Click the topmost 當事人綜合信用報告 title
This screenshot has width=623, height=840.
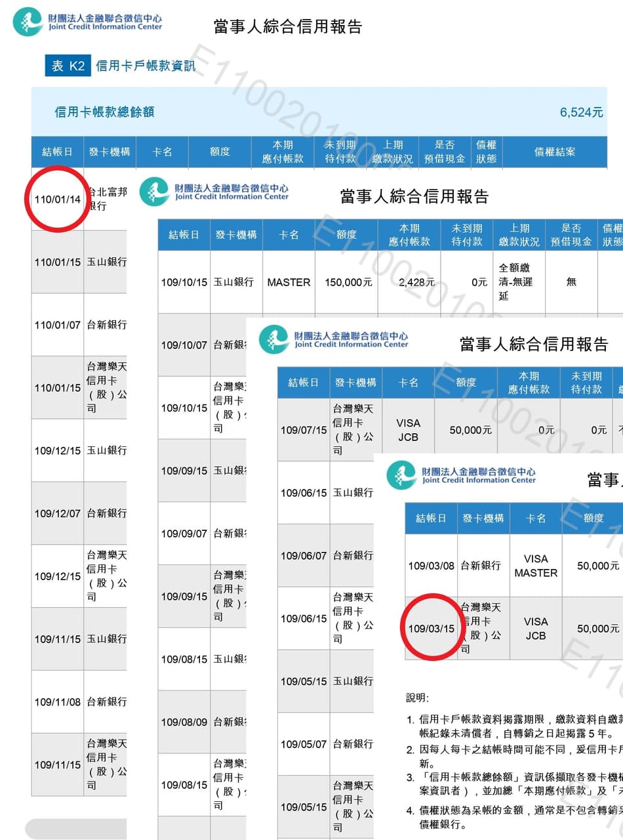(x=288, y=26)
